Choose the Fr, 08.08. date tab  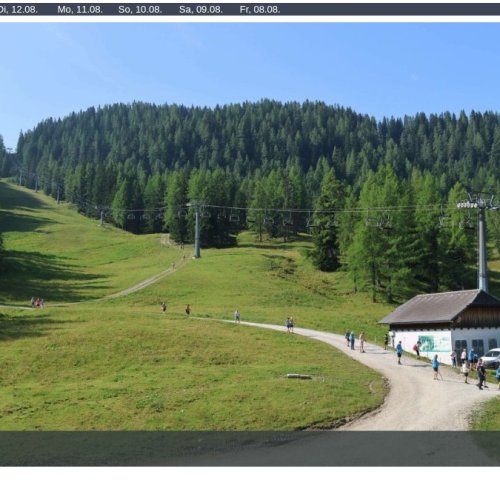click(x=260, y=10)
